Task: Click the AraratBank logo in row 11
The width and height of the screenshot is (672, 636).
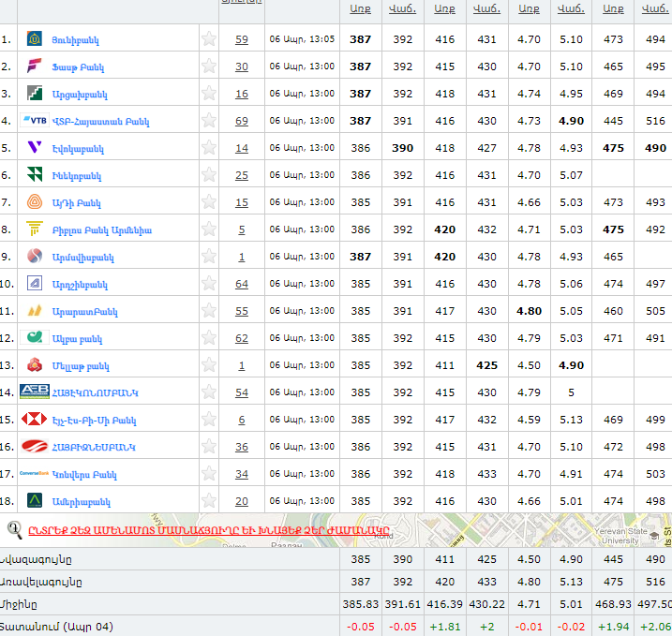Action: click(35, 310)
